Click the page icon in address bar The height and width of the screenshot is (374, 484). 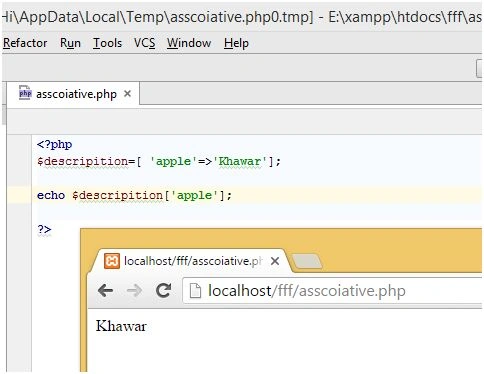coord(195,291)
